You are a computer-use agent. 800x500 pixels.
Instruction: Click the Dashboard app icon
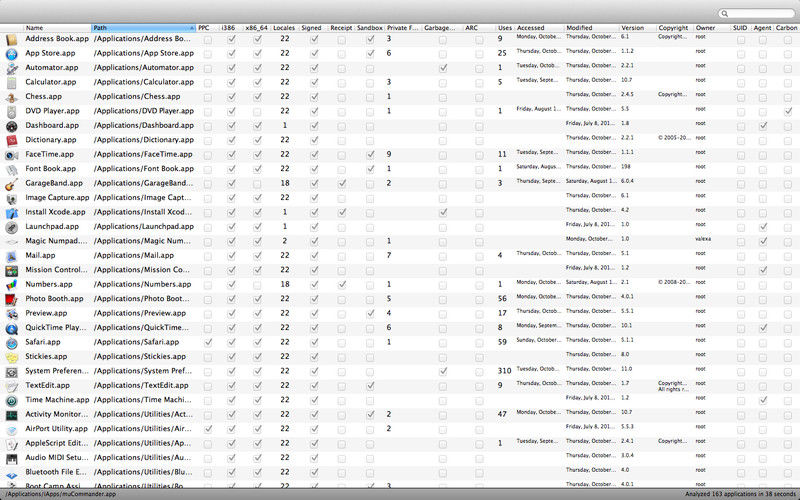[11, 126]
